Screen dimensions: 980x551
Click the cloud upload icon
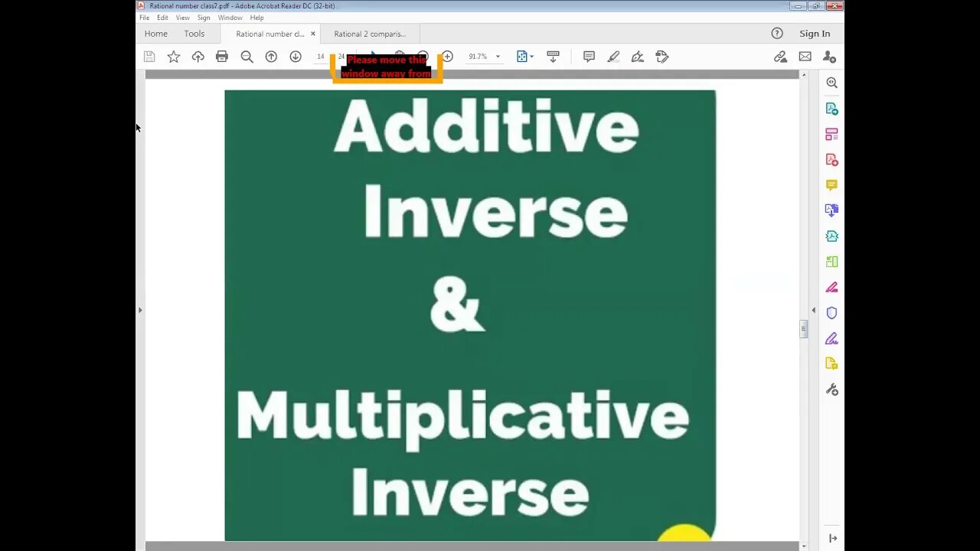pos(198,57)
